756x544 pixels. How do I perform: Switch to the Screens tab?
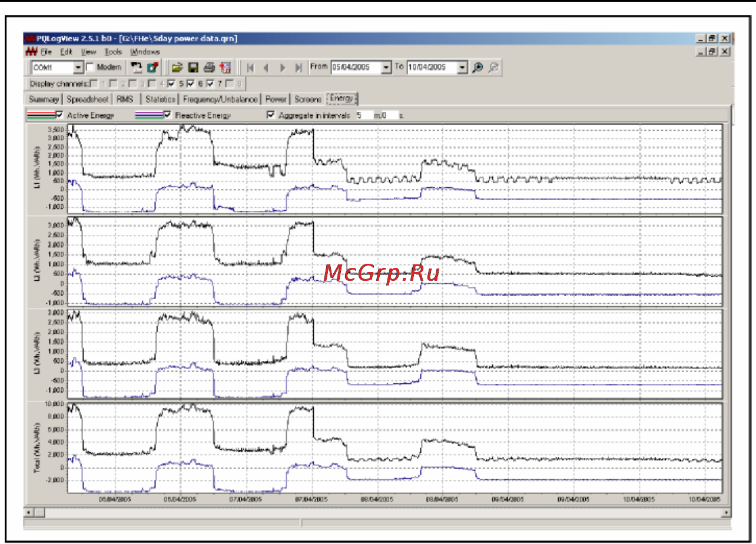[308, 99]
